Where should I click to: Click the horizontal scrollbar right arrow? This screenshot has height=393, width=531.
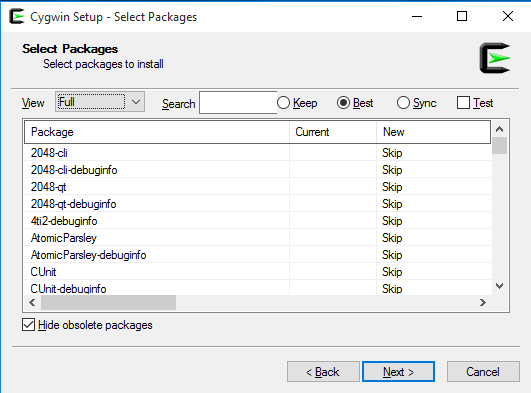coord(483,302)
